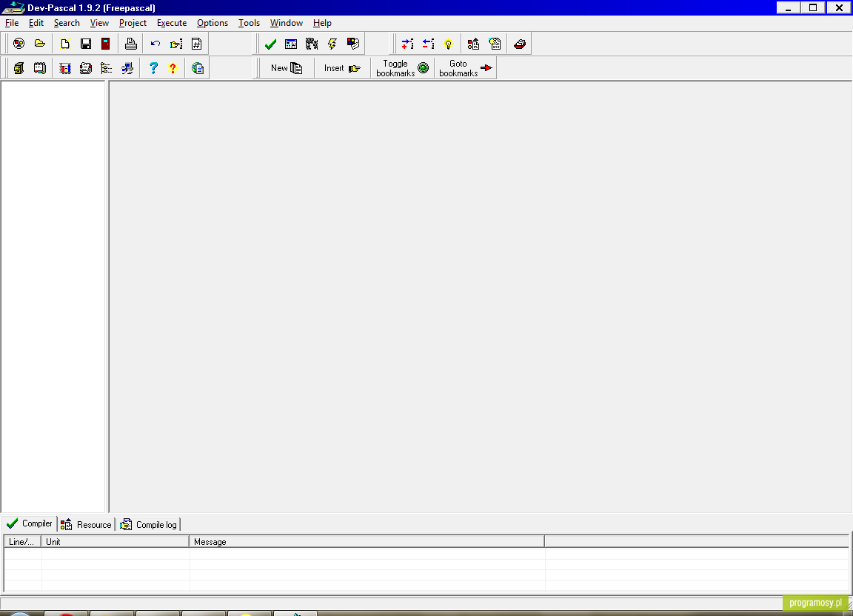Click the yellow filing cabinet icon
This screenshot has height=616, width=853.
(x=19, y=68)
